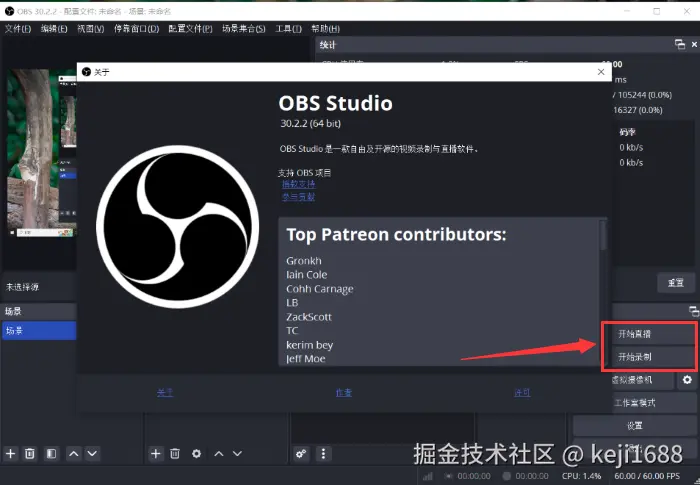Click contributor name Cohh Carnage
Screen dimensions: 700x485
click(x=320, y=289)
